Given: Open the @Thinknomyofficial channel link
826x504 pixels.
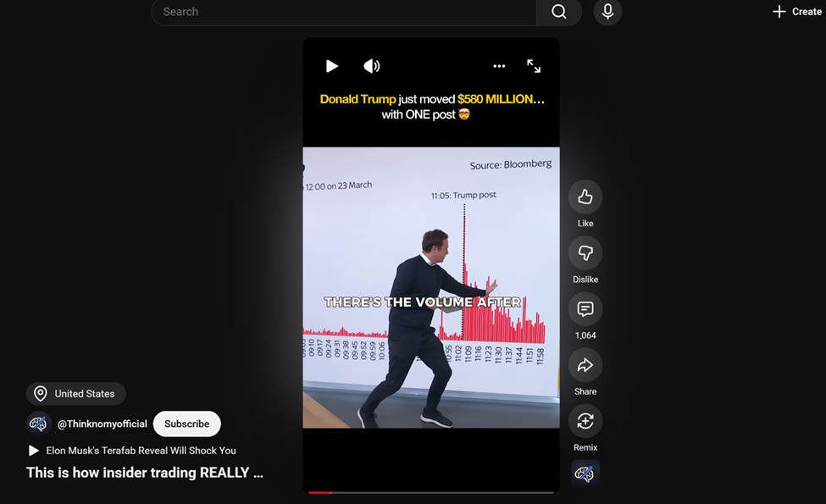Looking at the screenshot, I should tap(102, 424).
